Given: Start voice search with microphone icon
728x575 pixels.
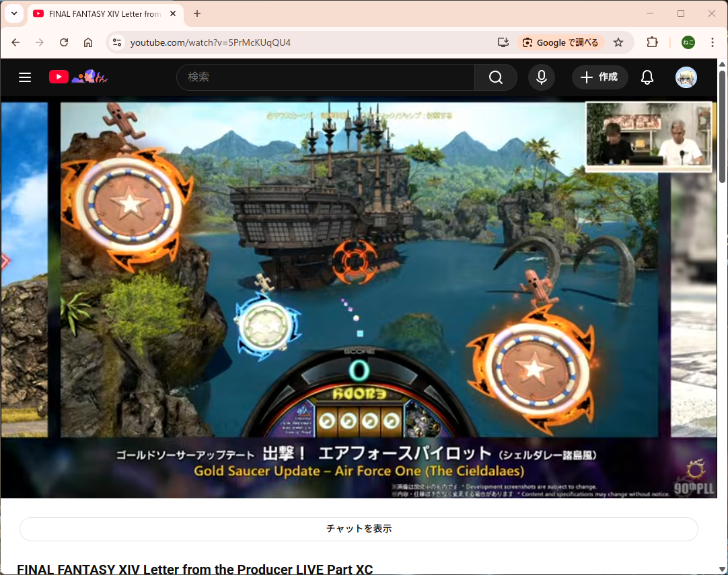Looking at the screenshot, I should [542, 77].
